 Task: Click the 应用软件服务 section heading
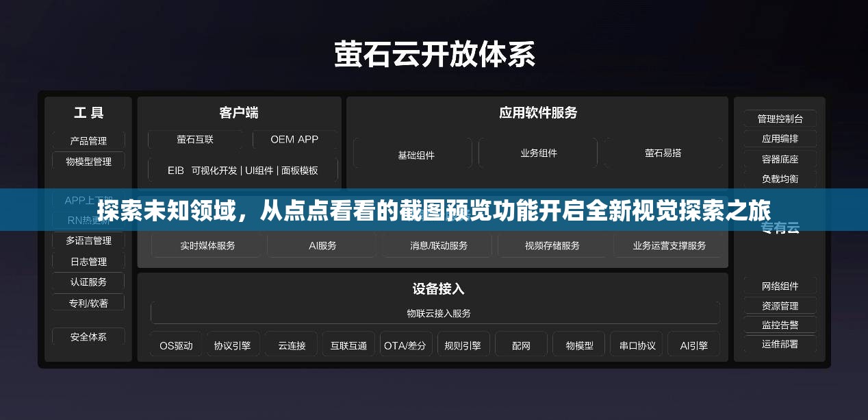click(x=538, y=112)
